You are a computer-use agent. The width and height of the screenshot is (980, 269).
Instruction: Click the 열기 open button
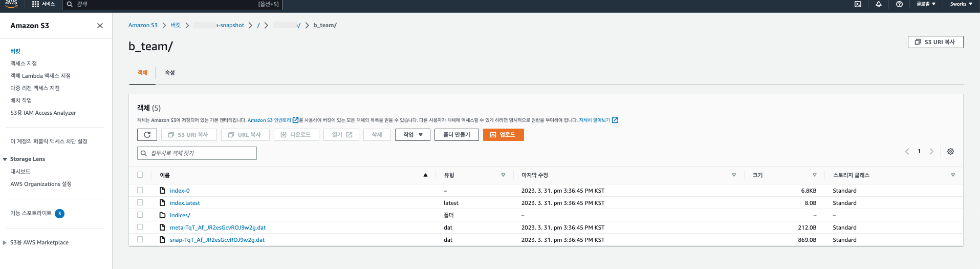[x=341, y=135]
